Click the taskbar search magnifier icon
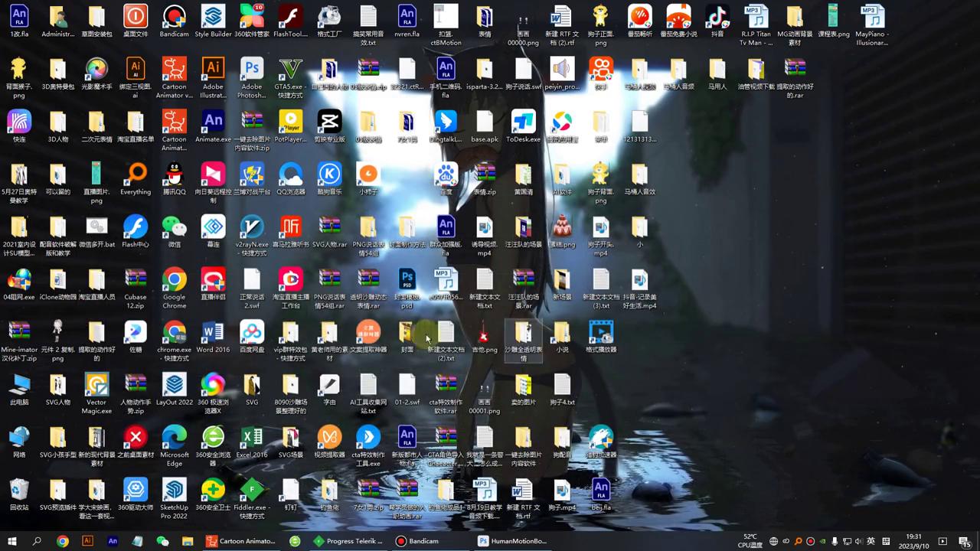The width and height of the screenshot is (980, 551). pos(37,541)
